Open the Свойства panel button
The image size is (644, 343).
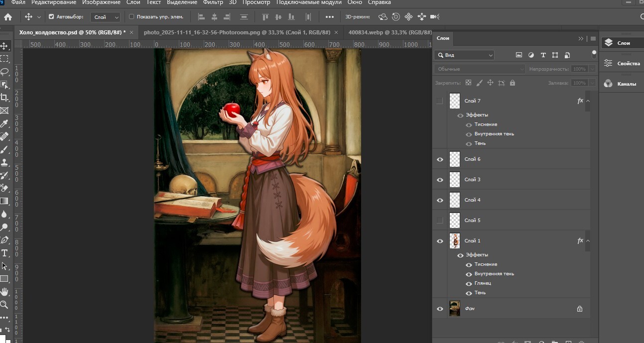[x=622, y=63]
